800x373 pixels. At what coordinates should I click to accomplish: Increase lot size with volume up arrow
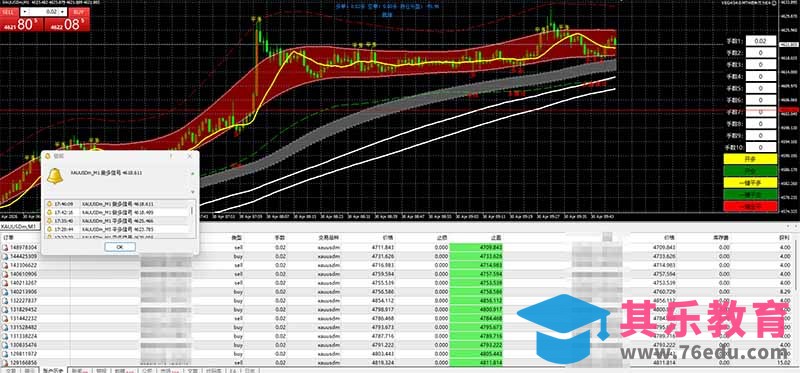point(63,11)
